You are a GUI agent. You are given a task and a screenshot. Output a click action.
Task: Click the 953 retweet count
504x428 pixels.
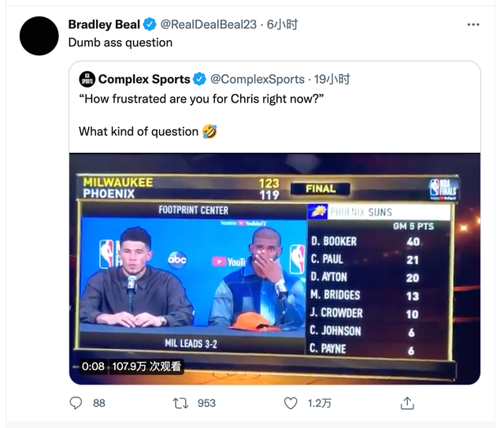[x=206, y=403]
